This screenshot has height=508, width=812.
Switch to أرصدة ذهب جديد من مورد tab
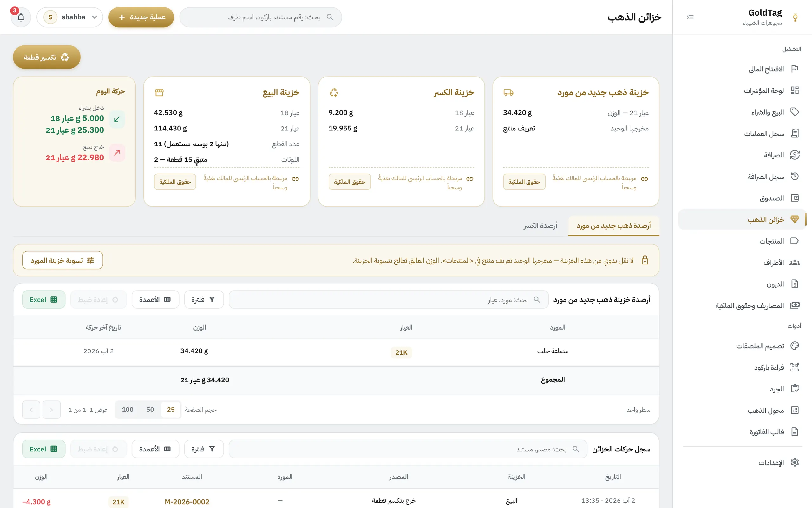(614, 226)
